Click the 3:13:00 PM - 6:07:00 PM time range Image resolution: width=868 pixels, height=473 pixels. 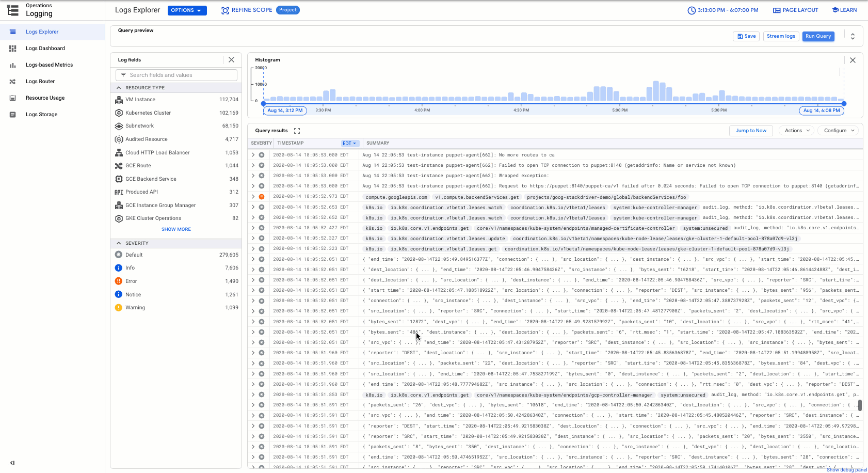click(x=728, y=10)
